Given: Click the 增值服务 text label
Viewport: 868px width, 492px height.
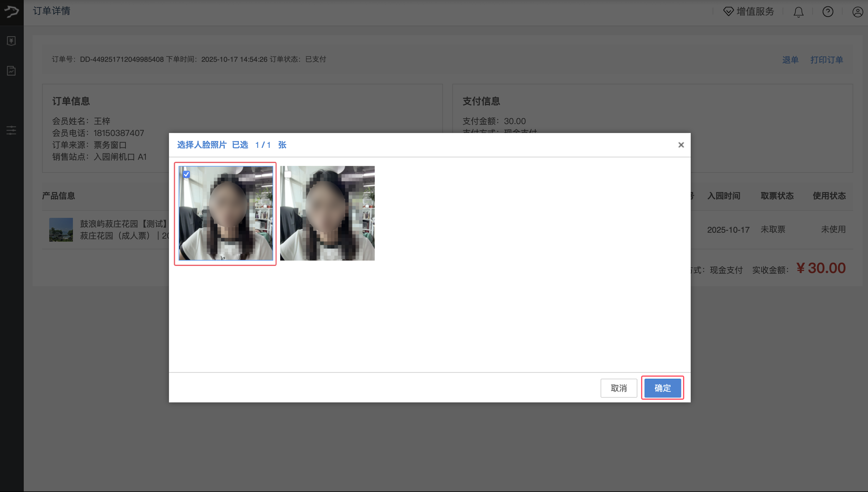Looking at the screenshot, I should 755,12.
